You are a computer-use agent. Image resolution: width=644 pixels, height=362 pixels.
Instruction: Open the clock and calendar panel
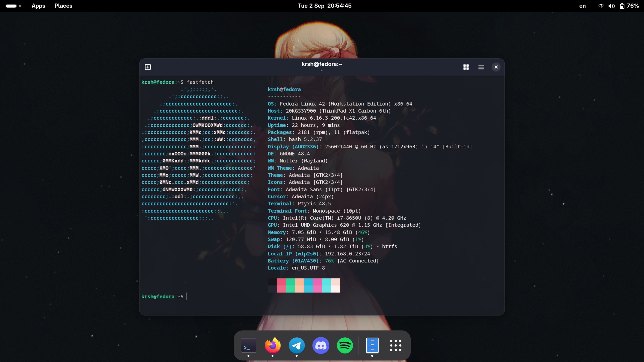(x=325, y=6)
